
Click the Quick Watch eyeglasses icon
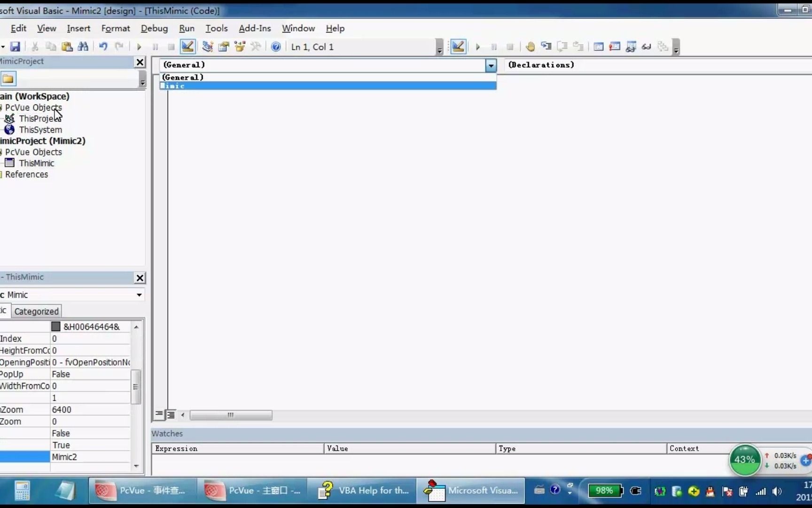[647, 46]
